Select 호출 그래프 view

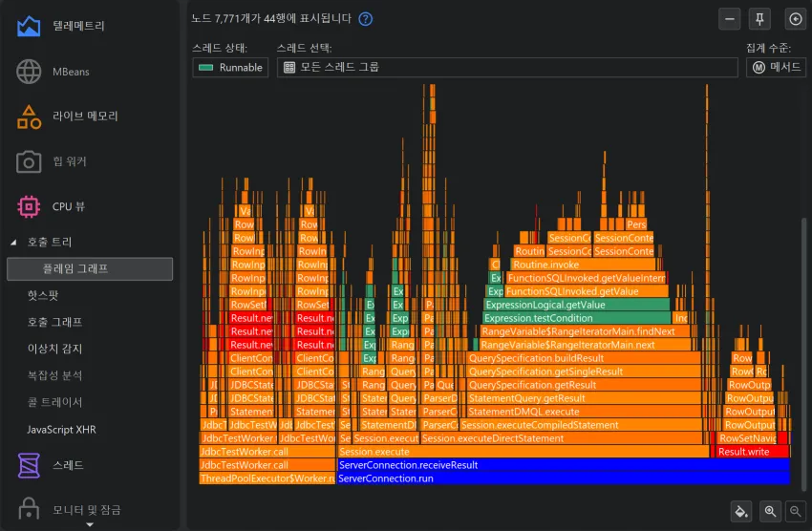[54, 322]
